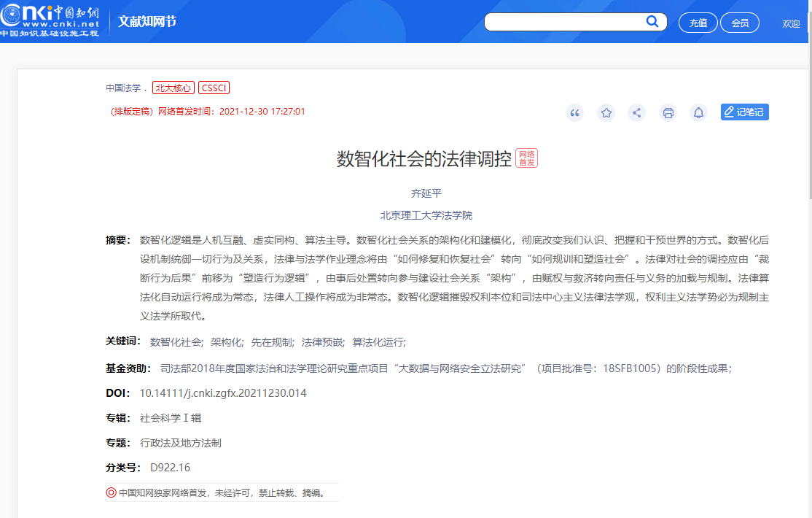
Task: Open the share icon menu
Action: click(x=637, y=112)
